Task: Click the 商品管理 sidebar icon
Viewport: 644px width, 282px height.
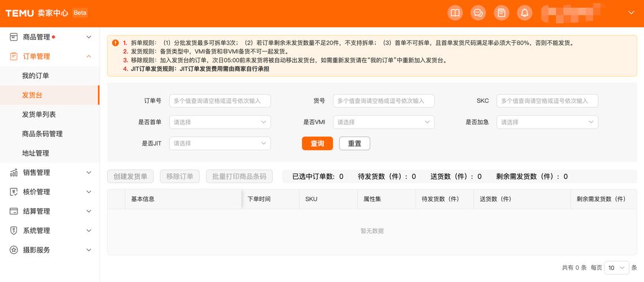Action: coord(14,37)
